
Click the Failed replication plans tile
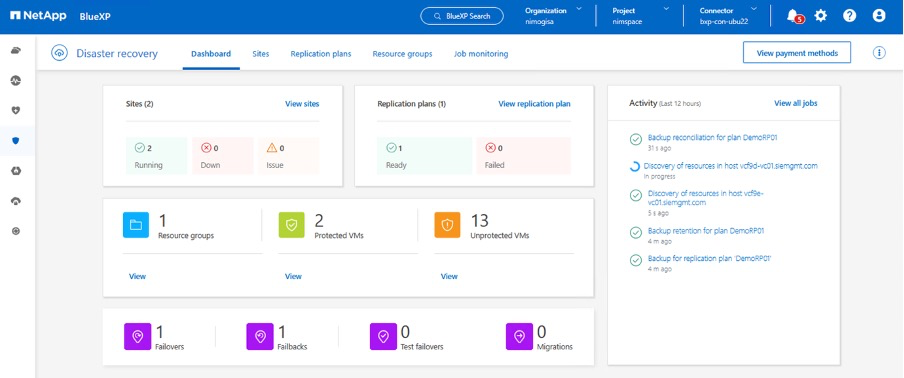[x=523, y=156]
